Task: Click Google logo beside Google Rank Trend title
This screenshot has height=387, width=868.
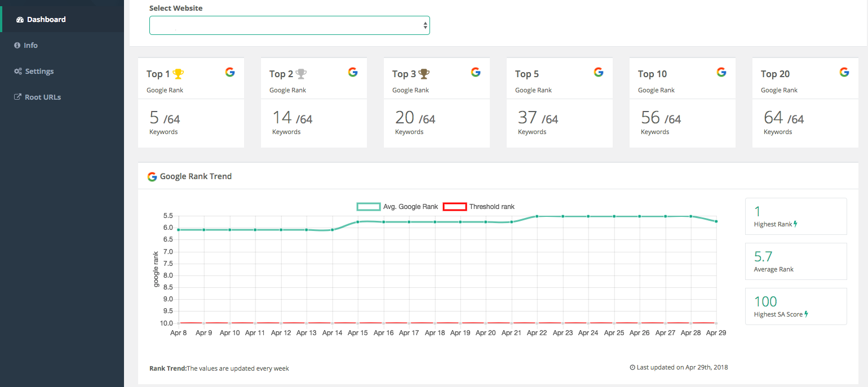Action: (x=152, y=176)
